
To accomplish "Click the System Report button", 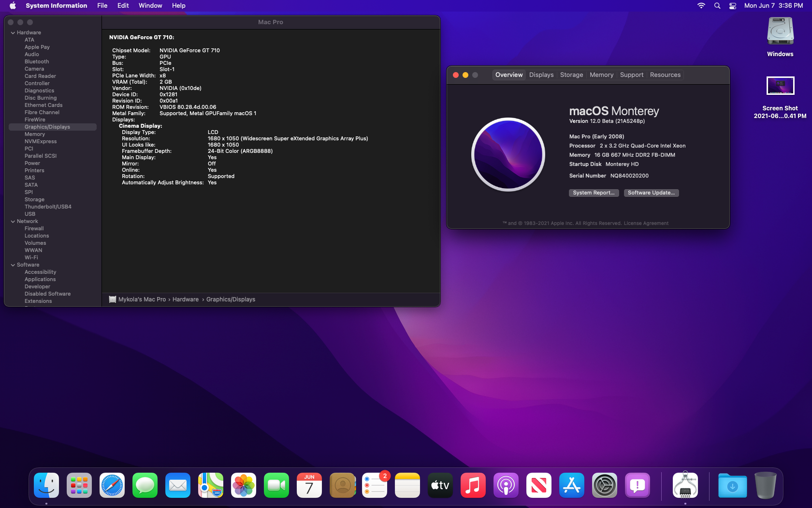I will [x=594, y=193].
